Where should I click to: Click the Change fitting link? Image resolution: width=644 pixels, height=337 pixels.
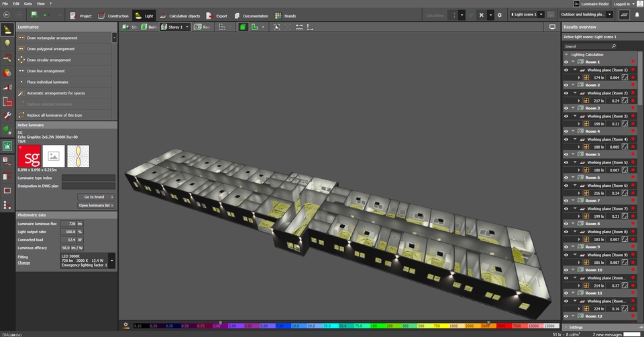pos(23,263)
